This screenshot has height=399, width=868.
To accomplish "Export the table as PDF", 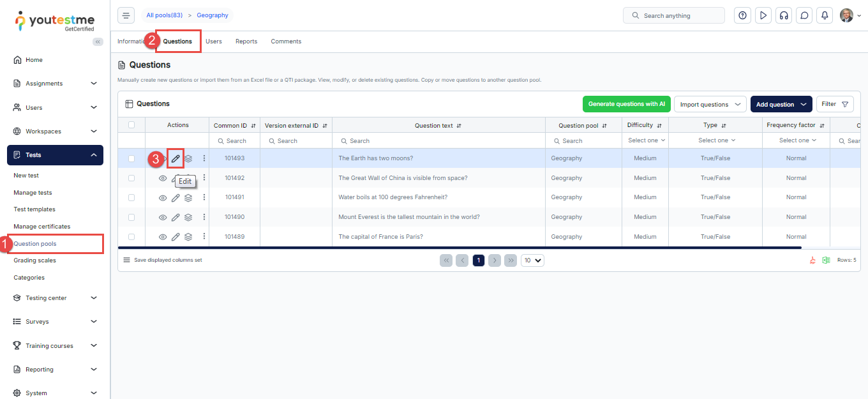I will (812, 260).
